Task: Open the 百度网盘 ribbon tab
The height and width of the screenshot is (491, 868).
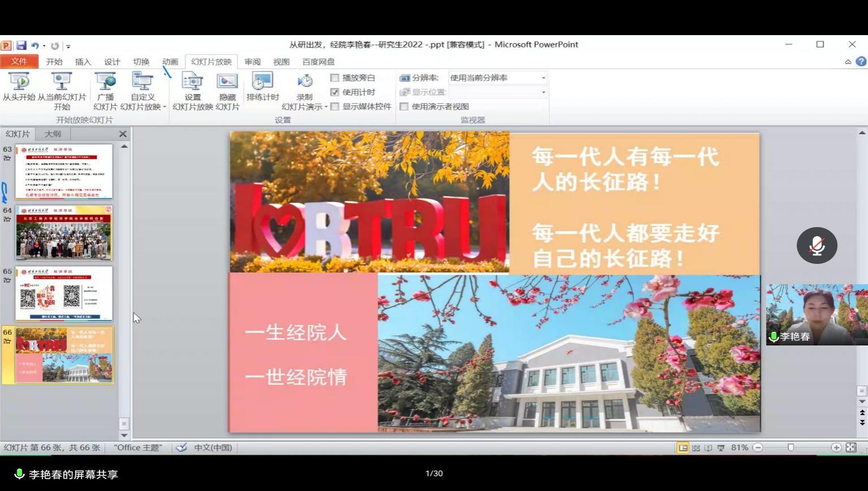Action: point(319,62)
